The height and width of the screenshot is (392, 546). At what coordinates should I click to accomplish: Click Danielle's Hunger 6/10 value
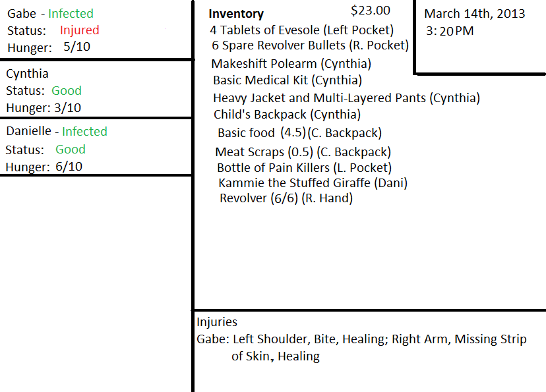pyautogui.click(x=69, y=166)
